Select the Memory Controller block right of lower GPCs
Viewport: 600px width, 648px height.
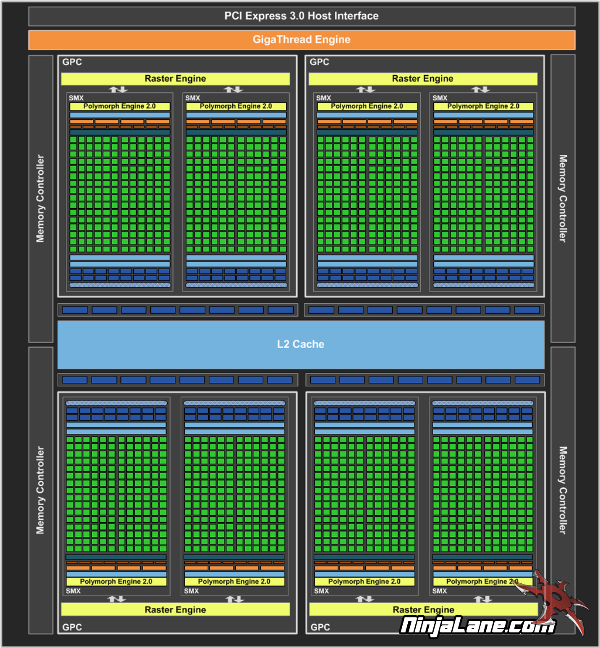pyautogui.click(x=563, y=490)
